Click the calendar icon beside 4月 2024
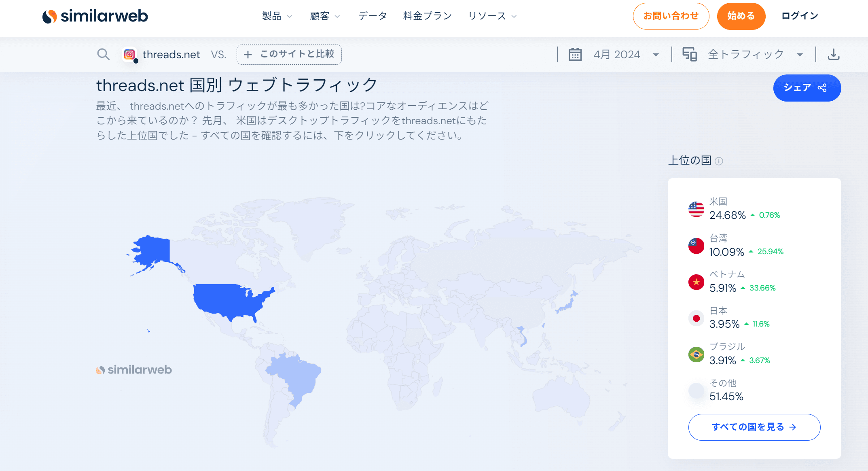Image resolution: width=868 pixels, height=471 pixels. point(575,54)
